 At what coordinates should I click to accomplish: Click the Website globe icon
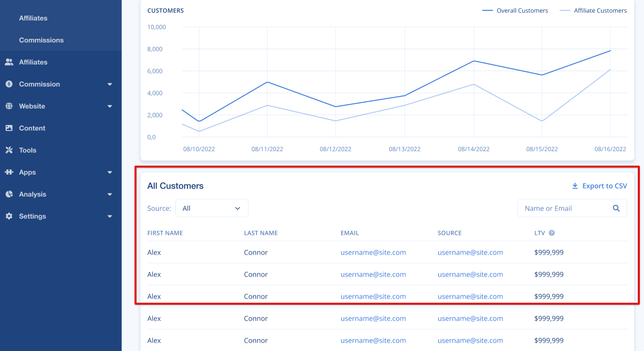click(x=9, y=106)
